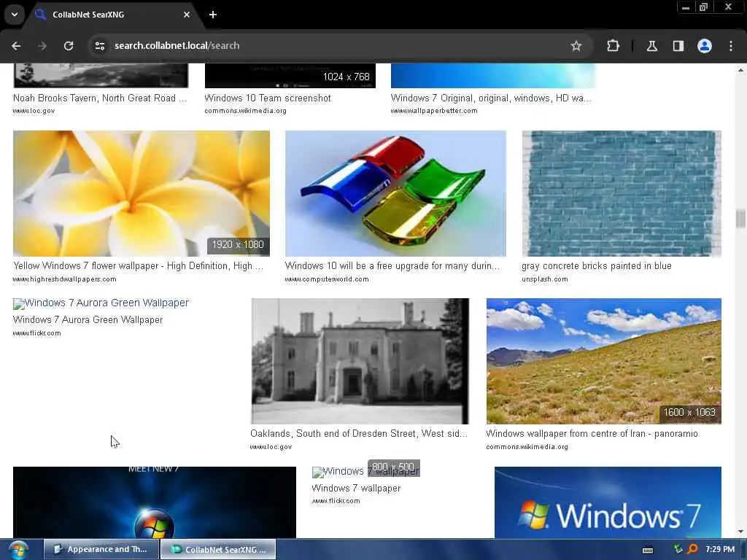Click the page scrollbar thumb
The height and width of the screenshot is (560, 747).
(740, 219)
